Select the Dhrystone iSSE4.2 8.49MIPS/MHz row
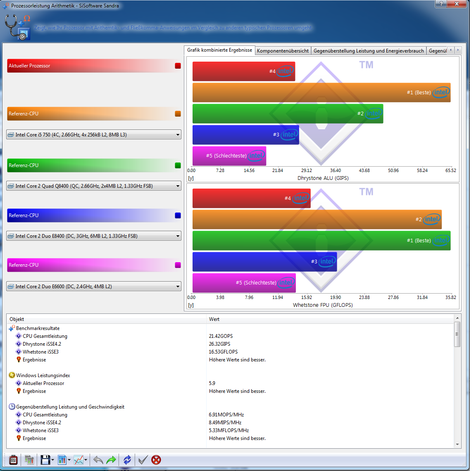Viewport: 476px width, 471px height. 230,422
